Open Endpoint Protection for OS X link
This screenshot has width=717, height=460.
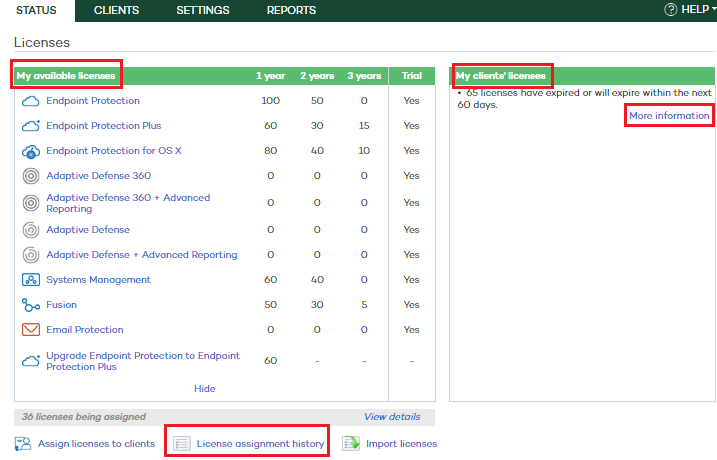click(x=114, y=151)
